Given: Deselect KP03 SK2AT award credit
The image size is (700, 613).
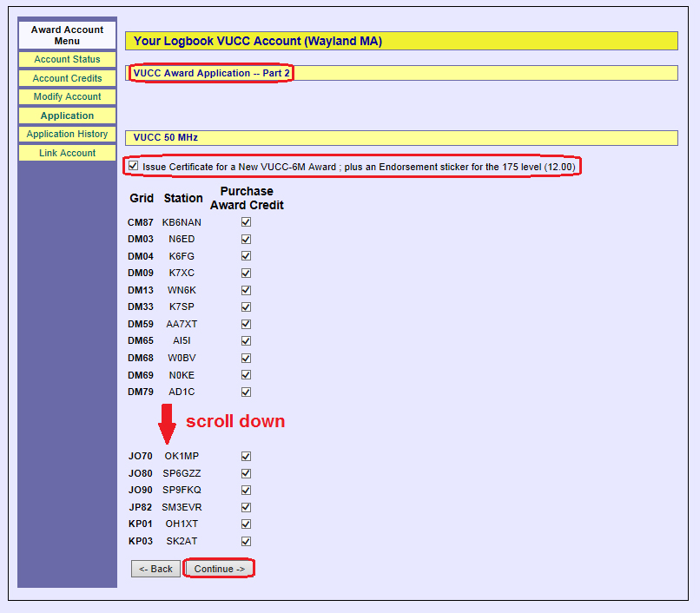Looking at the screenshot, I should point(246,541).
